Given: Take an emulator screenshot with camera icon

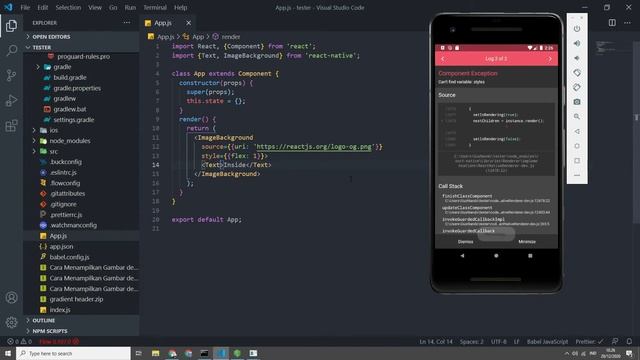Looking at the screenshot, I should click(x=577, y=102).
